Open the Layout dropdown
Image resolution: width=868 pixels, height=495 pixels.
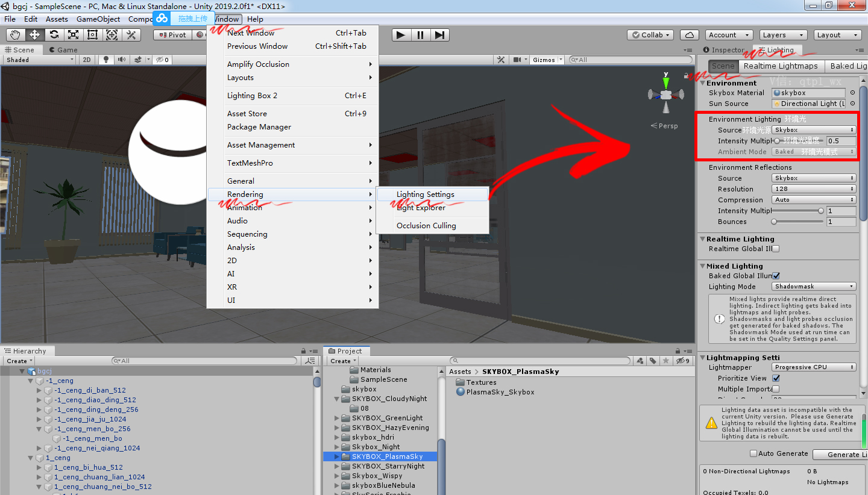836,35
